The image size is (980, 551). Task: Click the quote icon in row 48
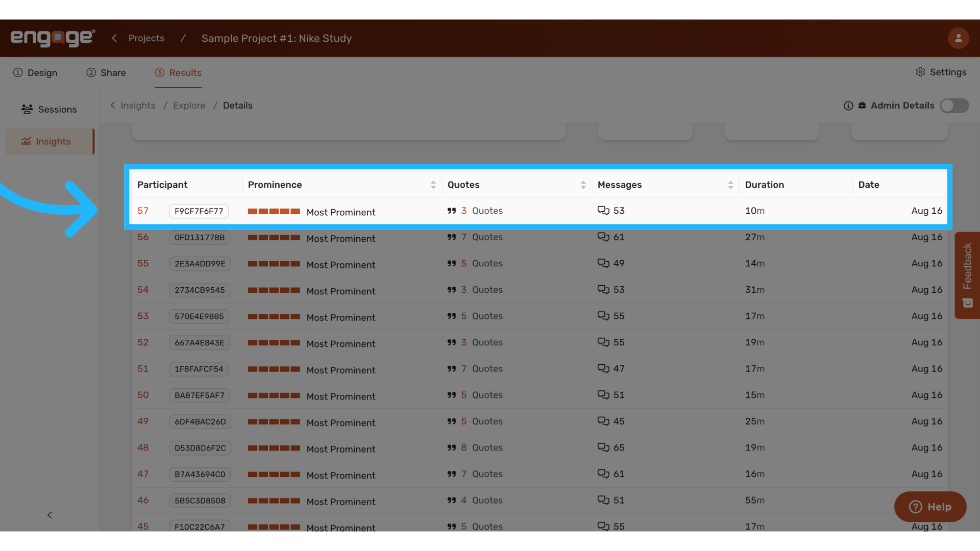point(452,447)
